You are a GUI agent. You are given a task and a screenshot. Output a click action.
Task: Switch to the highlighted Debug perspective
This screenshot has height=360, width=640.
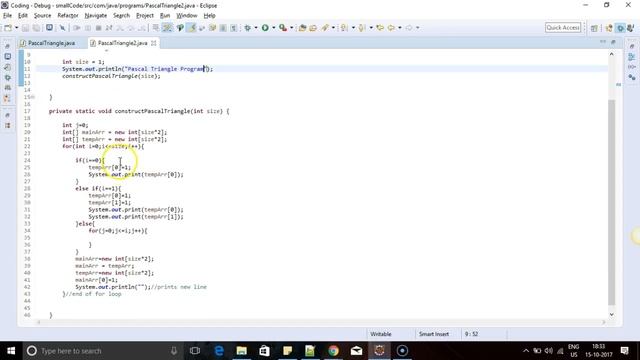click(x=620, y=28)
